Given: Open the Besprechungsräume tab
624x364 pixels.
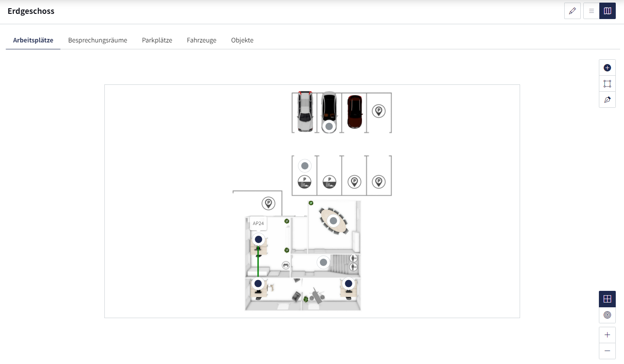Looking at the screenshot, I should (98, 40).
